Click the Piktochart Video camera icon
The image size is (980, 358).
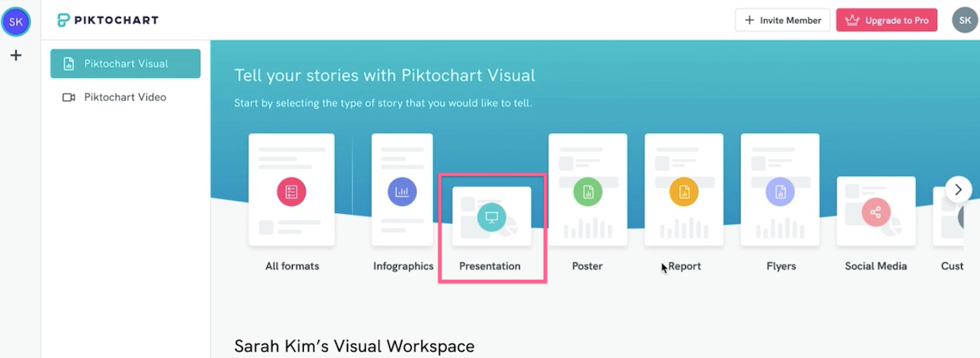pyautogui.click(x=68, y=98)
